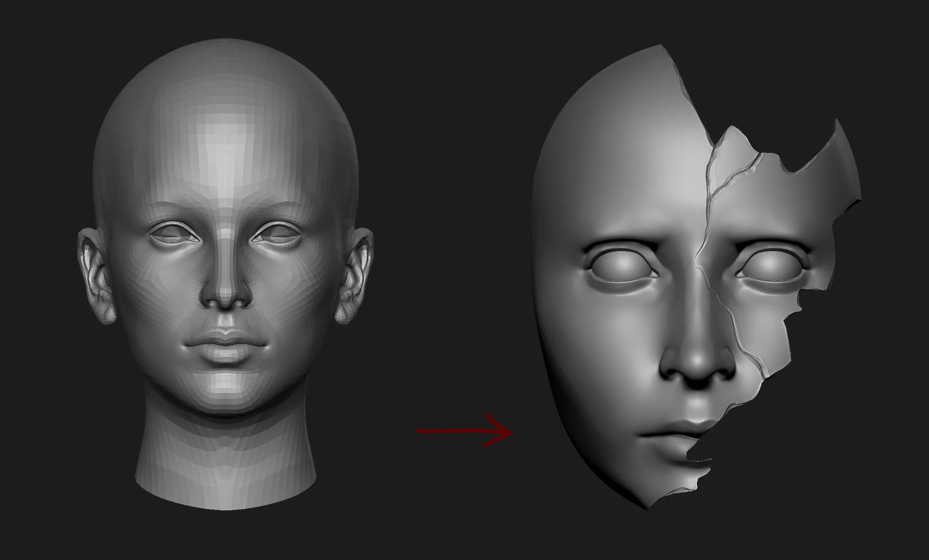Select the full head's eye on the right
Viewport: 929px width, 560px height.
click(x=276, y=236)
